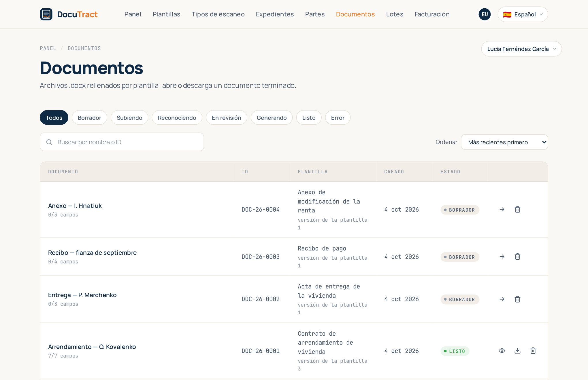Image resolution: width=588 pixels, height=380 pixels.
Task: Click ID DOC-26-0002
Action: click(261, 299)
